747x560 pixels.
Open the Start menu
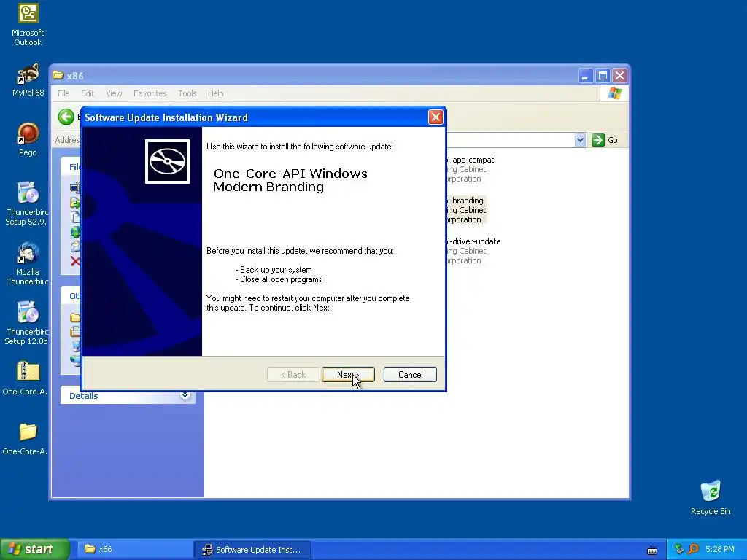[x=34, y=549]
